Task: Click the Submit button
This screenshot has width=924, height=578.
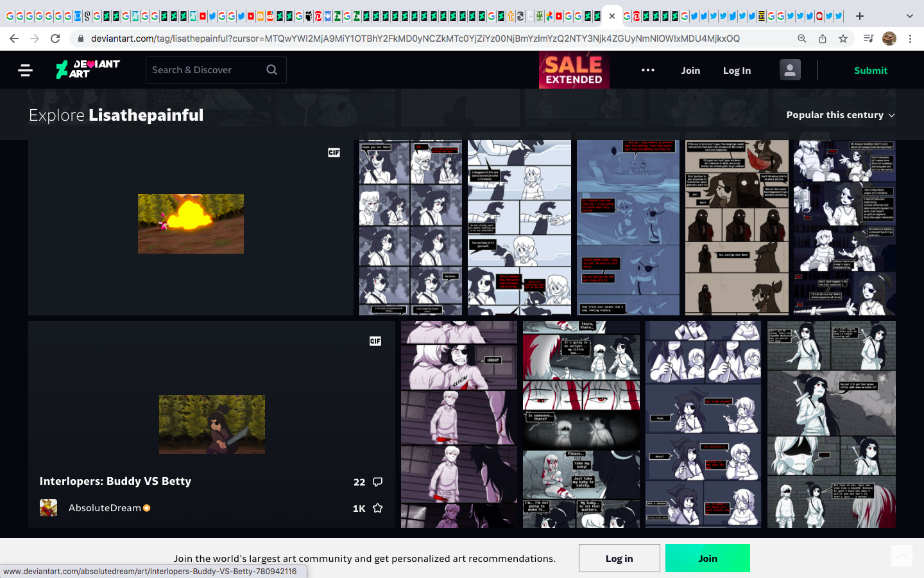Action: [x=871, y=71]
